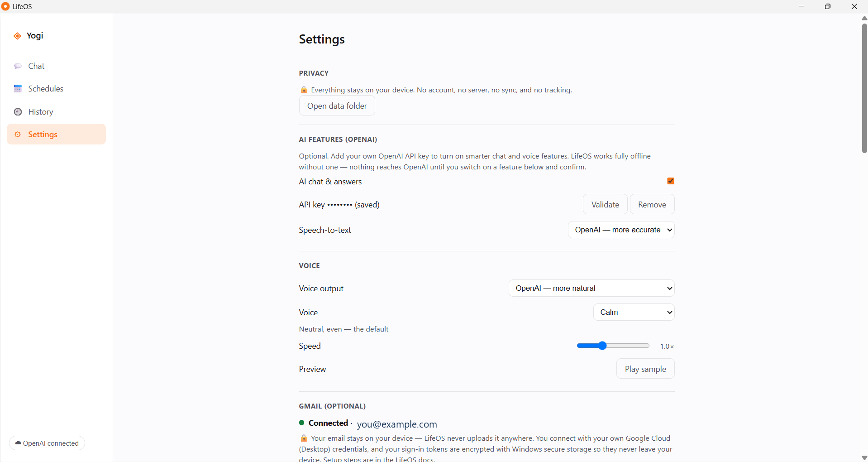
Task: Open the Chat section
Action: 57,66
